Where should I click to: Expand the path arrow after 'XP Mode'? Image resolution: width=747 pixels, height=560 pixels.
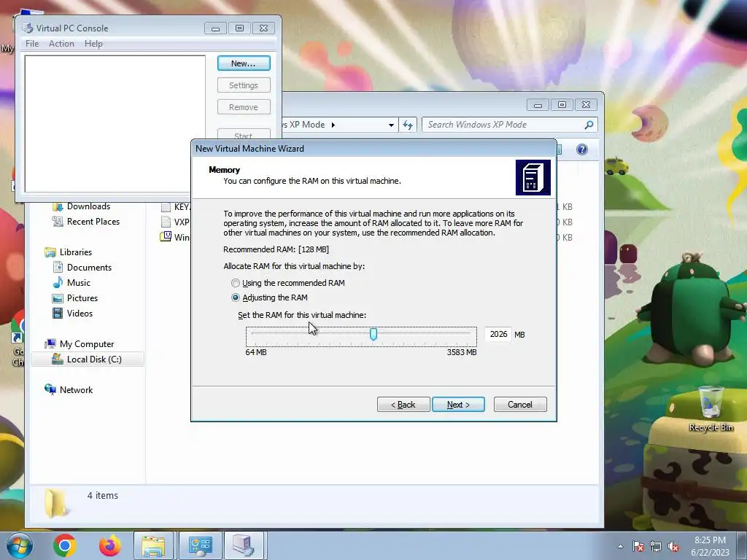point(333,125)
